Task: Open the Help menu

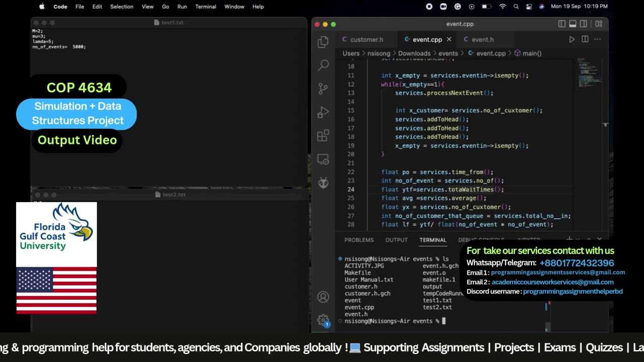Action: pyautogui.click(x=258, y=7)
